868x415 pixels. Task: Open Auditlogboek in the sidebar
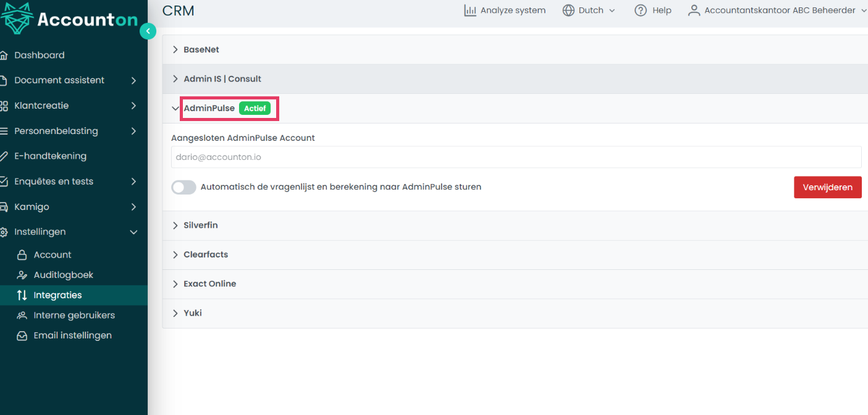click(63, 275)
